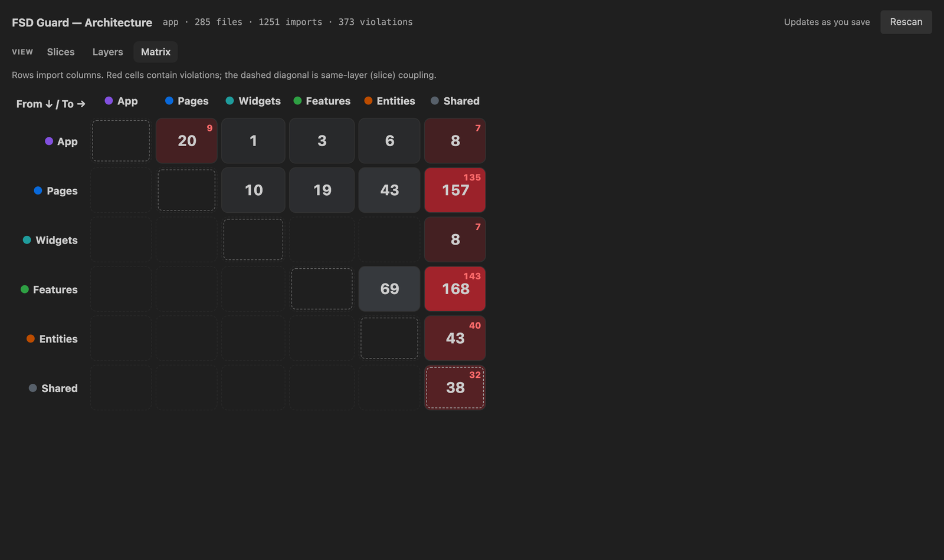Open the App to Widgets cell showing 1
Viewport: 944px width, 560px height.
tap(254, 141)
